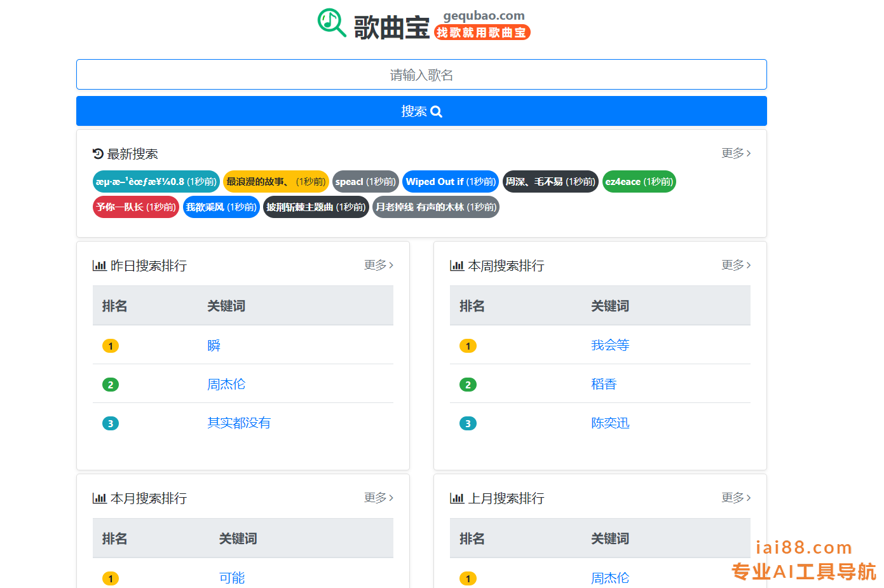Open the 歌曲宝 site title text

(391, 27)
